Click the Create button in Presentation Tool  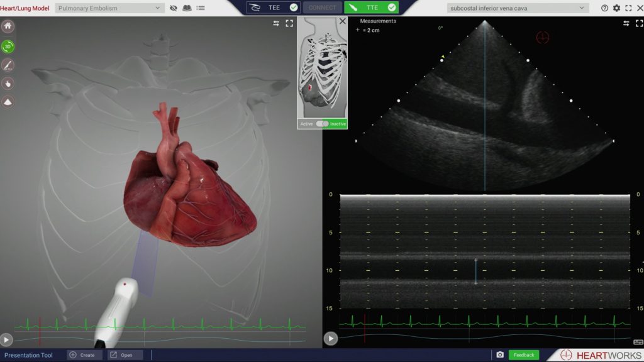click(x=84, y=355)
